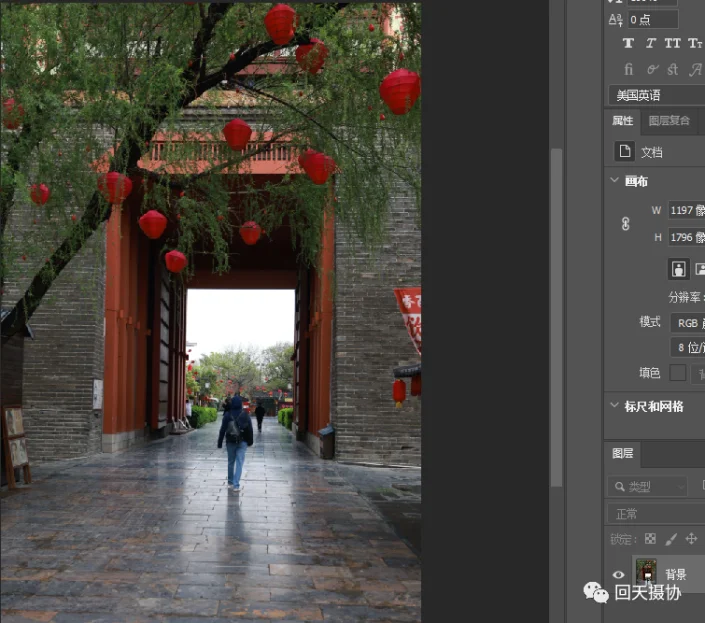Switch to the 属性 tab
The width and height of the screenshot is (705, 623).
tap(623, 120)
